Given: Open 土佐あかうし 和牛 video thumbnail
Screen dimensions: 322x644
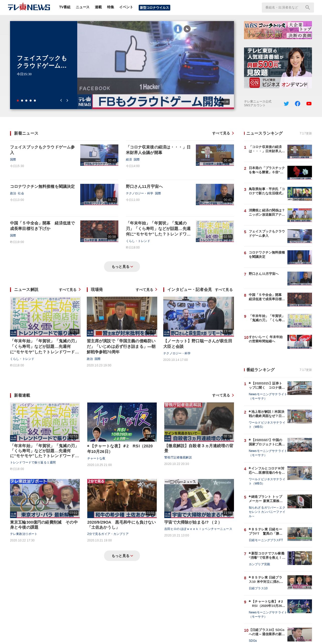Looking at the screenshot, I should [x=122, y=499].
